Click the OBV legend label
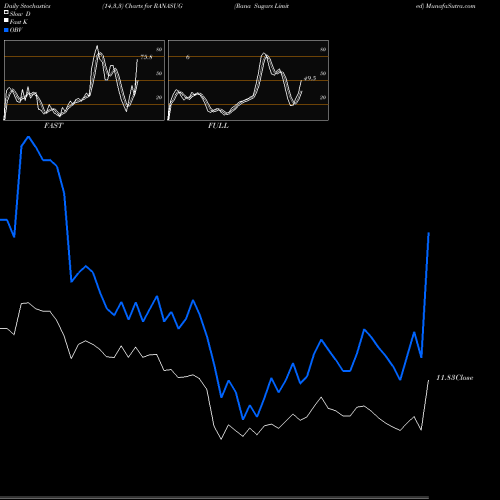The image size is (500, 500). pyautogui.click(x=16, y=30)
